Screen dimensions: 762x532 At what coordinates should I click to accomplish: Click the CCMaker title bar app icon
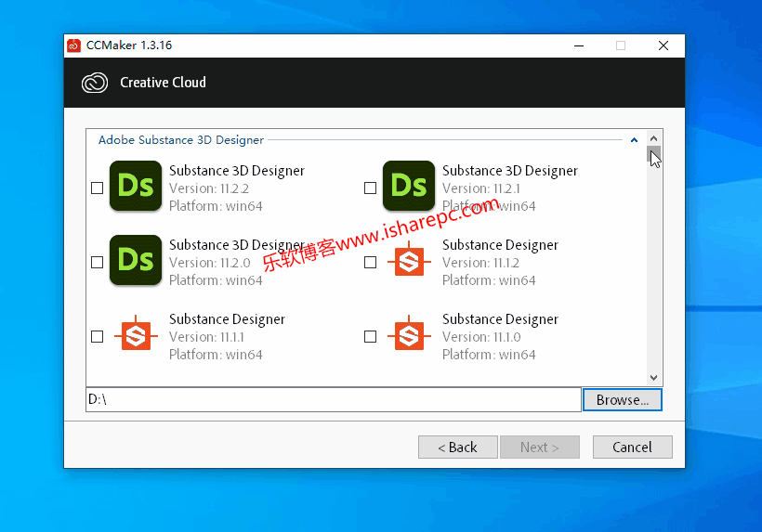73,45
